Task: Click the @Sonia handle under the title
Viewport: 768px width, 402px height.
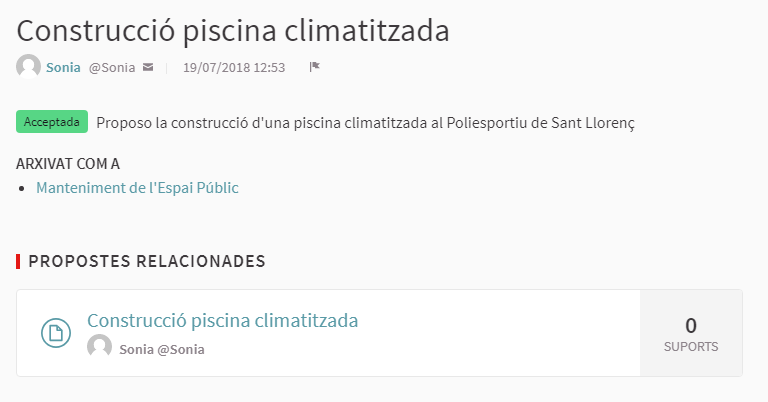Action: click(x=110, y=68)
